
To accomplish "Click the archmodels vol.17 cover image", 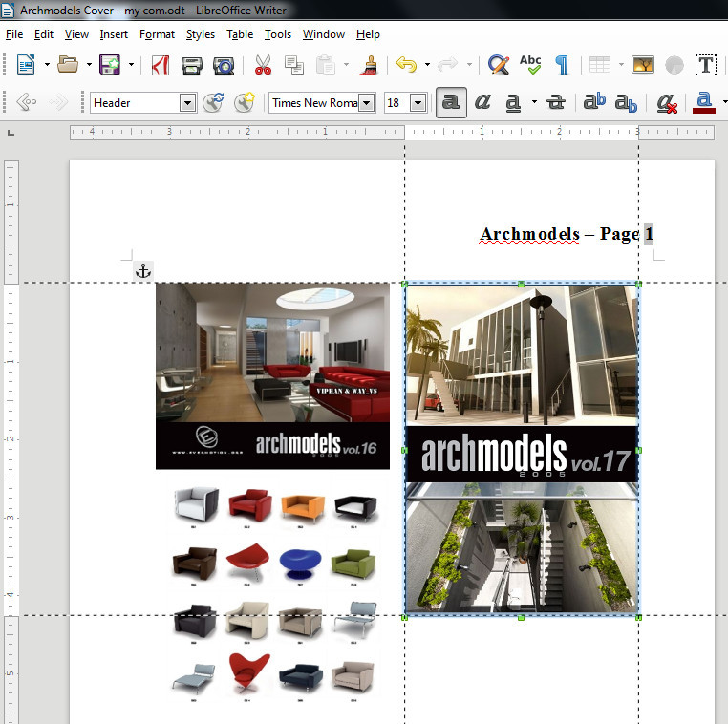I will coord(522,450).
